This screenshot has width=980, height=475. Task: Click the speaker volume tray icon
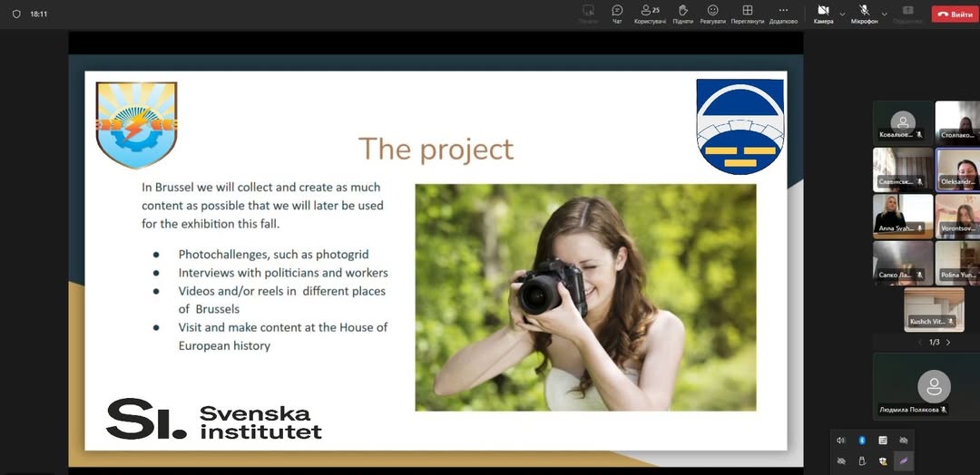841,440
